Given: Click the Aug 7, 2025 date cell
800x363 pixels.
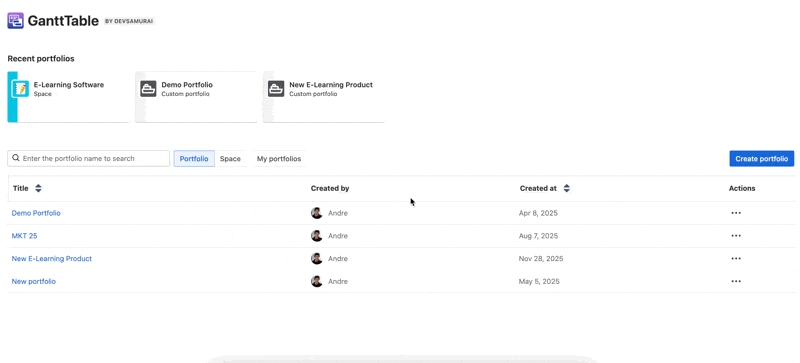Looking at the screenshot, I should 538,236.
